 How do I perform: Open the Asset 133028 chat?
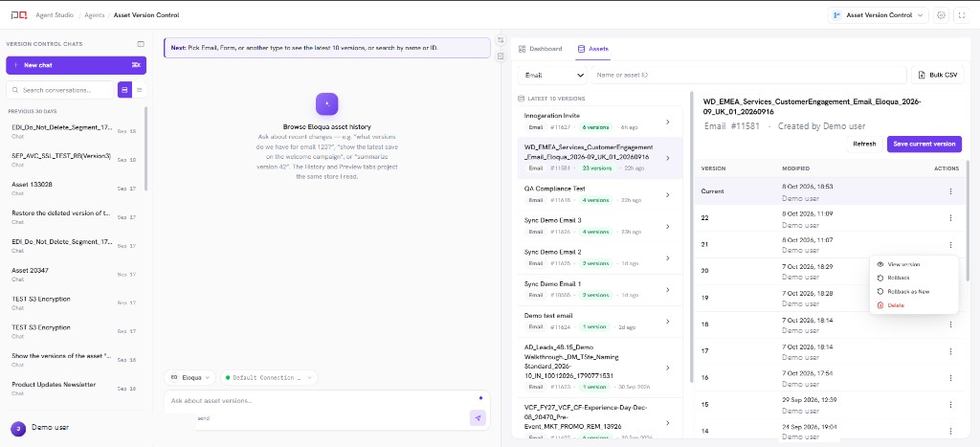click(75, 189)
